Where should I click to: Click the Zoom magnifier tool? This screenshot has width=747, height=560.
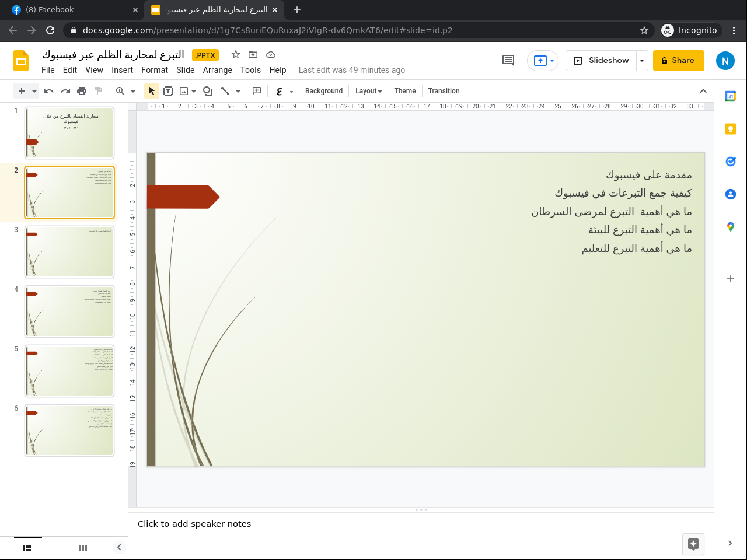[120, 91]
